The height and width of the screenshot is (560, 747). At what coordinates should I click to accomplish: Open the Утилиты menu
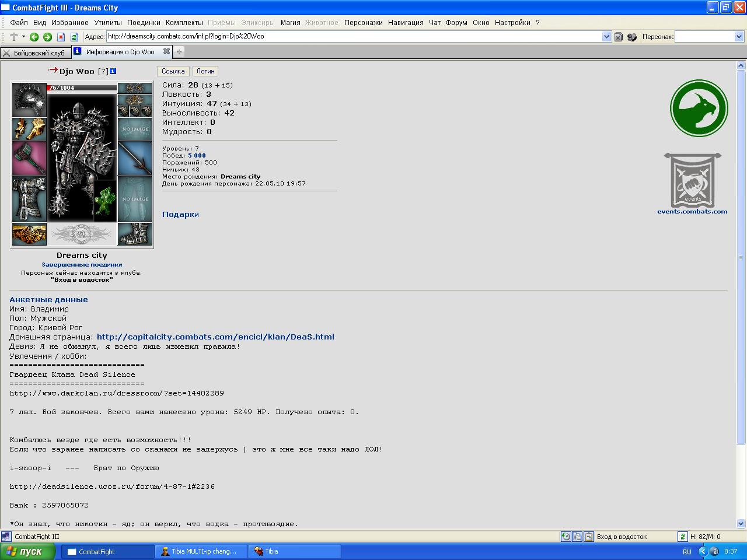[108, 23]
